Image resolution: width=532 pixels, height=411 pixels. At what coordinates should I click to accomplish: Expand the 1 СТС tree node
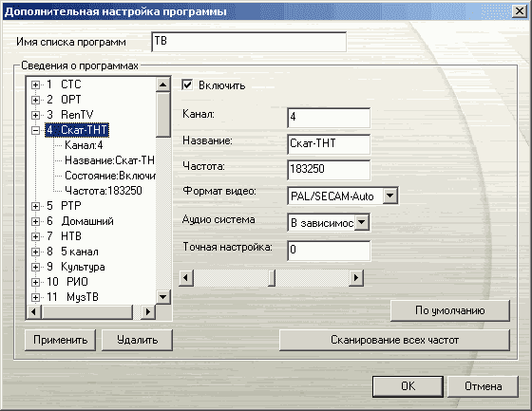[35, 84]
